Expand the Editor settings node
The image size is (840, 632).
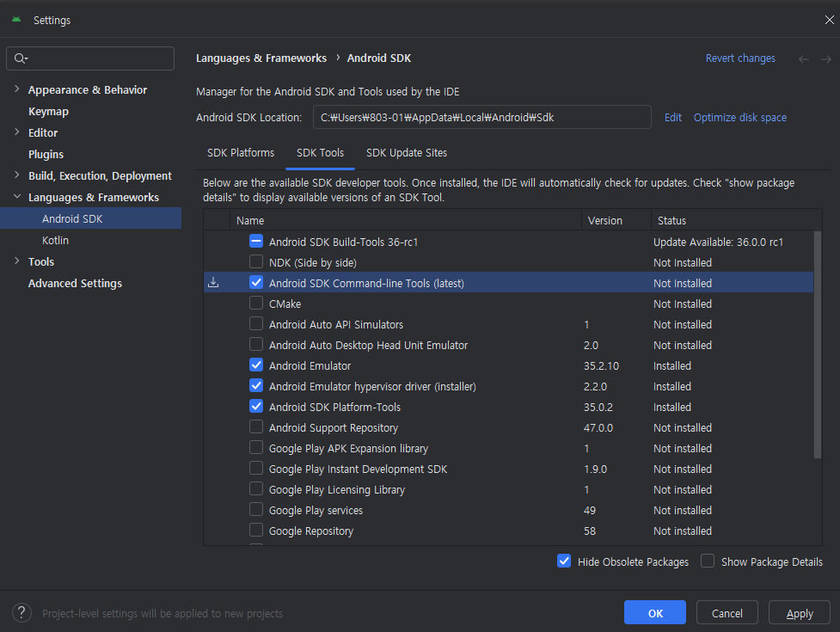point(16,132)
